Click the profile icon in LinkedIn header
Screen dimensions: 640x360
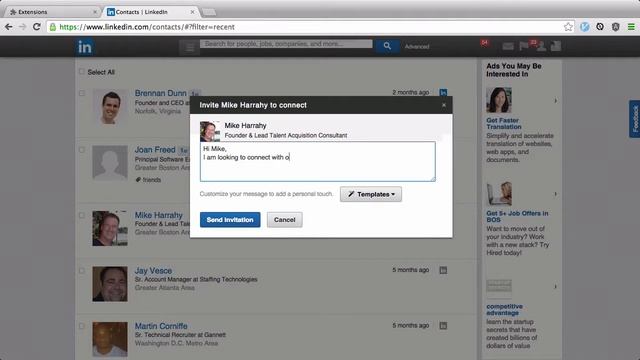556,46
